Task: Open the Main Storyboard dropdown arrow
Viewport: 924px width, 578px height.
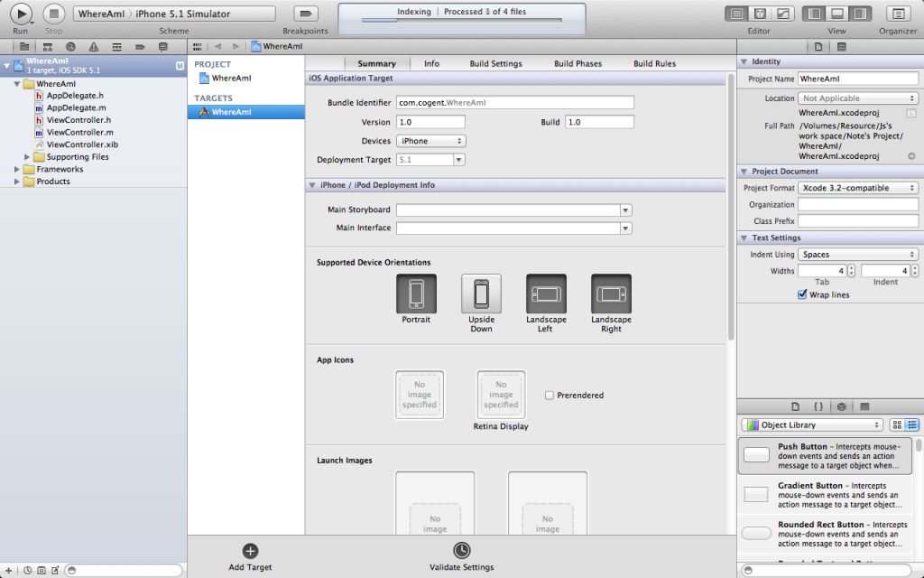Action: pyautogui.click(x=626, y=210)
